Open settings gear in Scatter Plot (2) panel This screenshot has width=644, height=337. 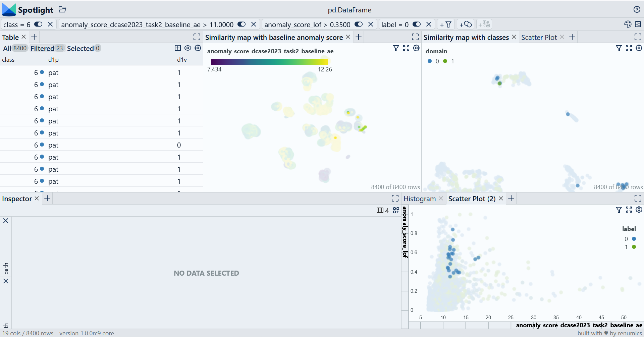[x=639, y=210]
